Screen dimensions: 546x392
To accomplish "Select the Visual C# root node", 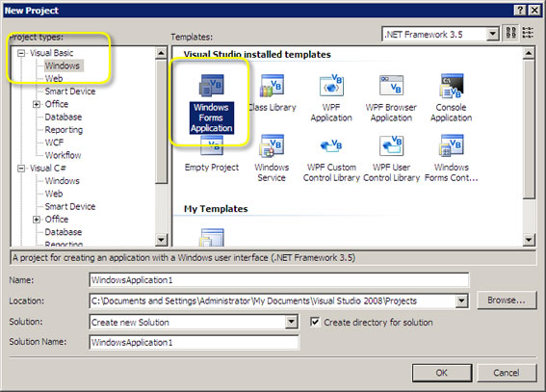I will [x=48, y=169].
